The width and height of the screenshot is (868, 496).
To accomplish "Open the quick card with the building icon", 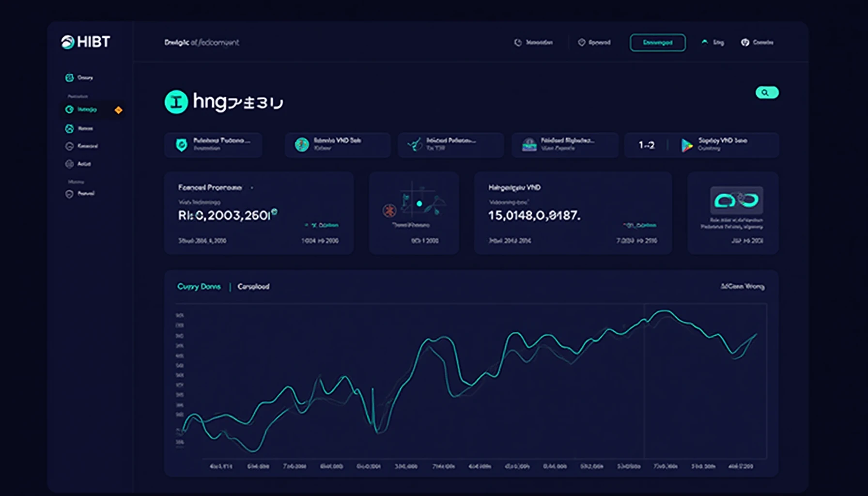I will [565, 144].
